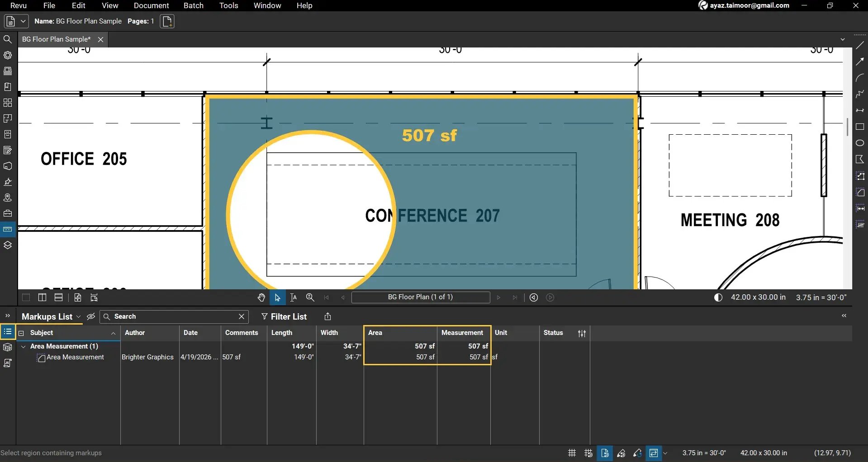Expand the side panel double chevron
This screenshot has height=462, width=868.
point(8,316)
